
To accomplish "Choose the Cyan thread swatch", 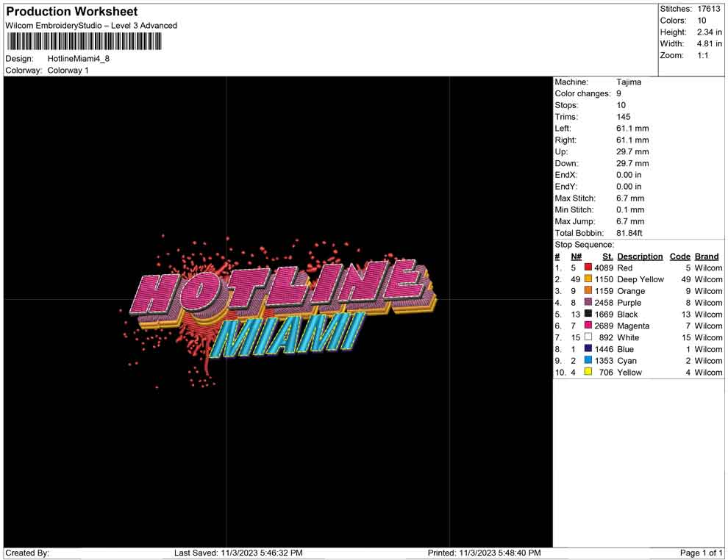I will click(x=588, y=361).
